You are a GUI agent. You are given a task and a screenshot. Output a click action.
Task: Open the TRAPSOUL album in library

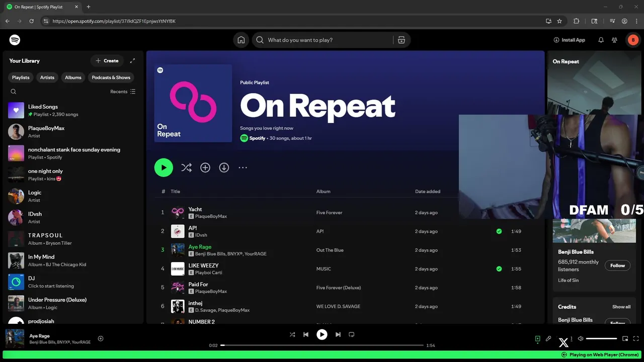(x=73, y=239)
